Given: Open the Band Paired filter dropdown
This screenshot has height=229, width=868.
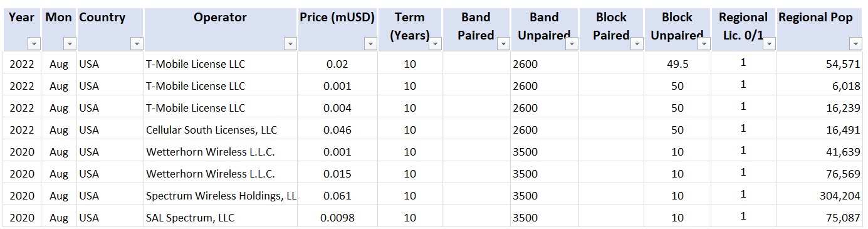Looking at the screenshot, I should click(x=503, y=44).
